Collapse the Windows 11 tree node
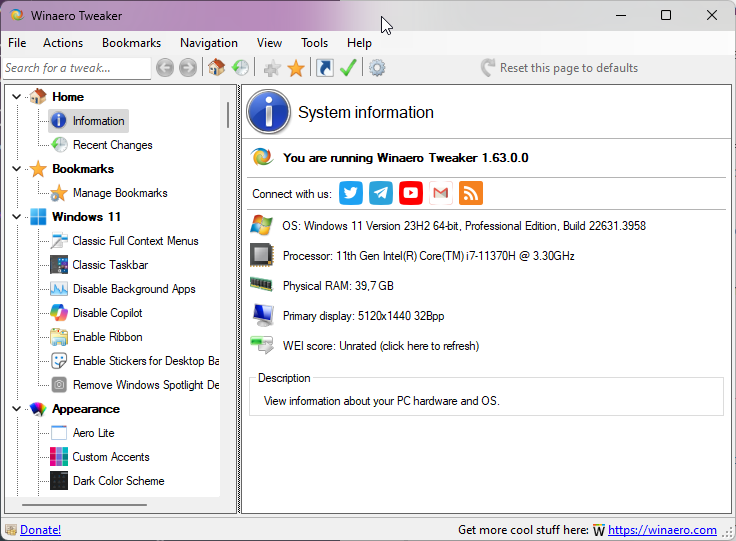Image resolution: width=736 pixels, height=541 pixels. tap(16, 216)
